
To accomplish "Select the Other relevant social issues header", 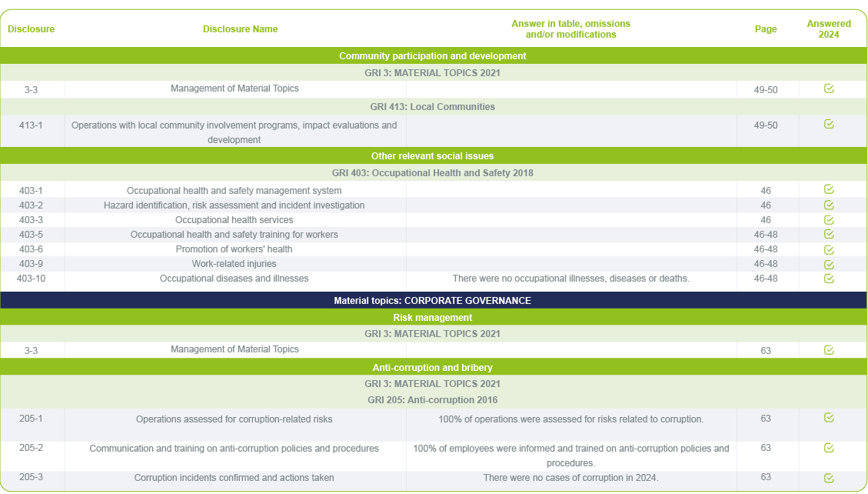I will 433,156.
